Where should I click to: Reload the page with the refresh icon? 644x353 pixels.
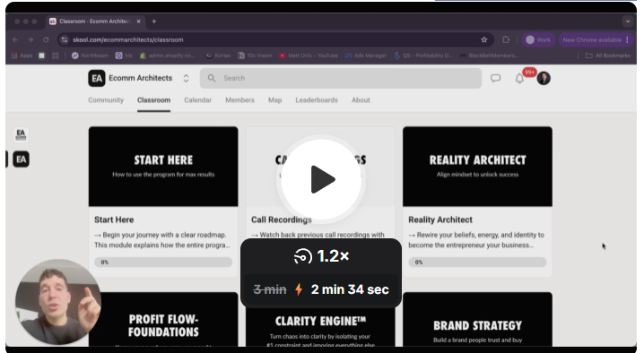[x=46, y=39]
